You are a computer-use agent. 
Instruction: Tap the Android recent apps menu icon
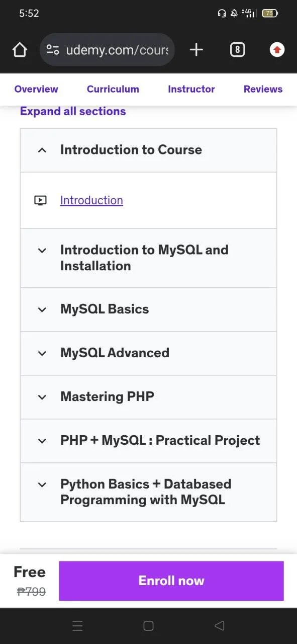tap(77, 625)
